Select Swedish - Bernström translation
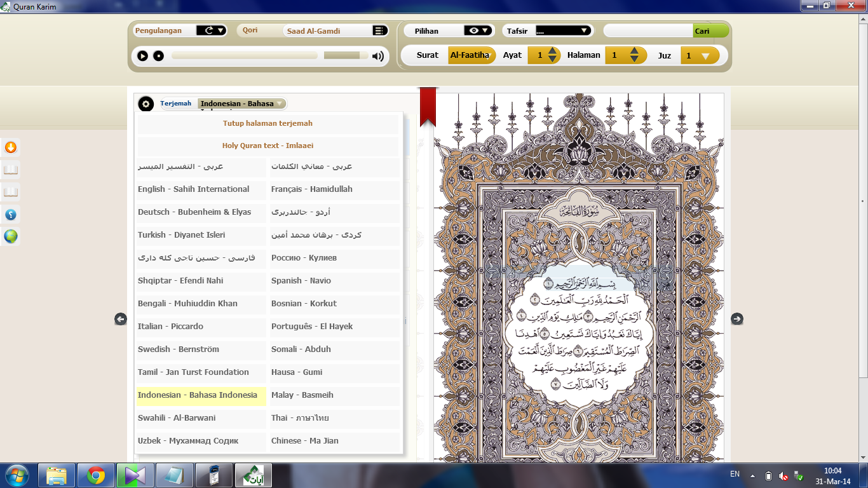The height and width of the screenshot is (488, 868). [x=201, y=349]
